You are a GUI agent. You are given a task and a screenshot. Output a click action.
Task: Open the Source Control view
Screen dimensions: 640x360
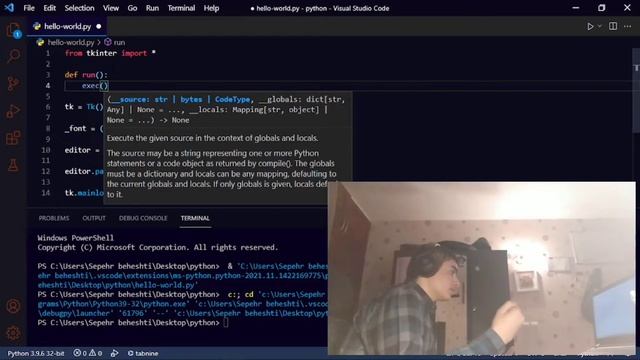click(13, 84)
